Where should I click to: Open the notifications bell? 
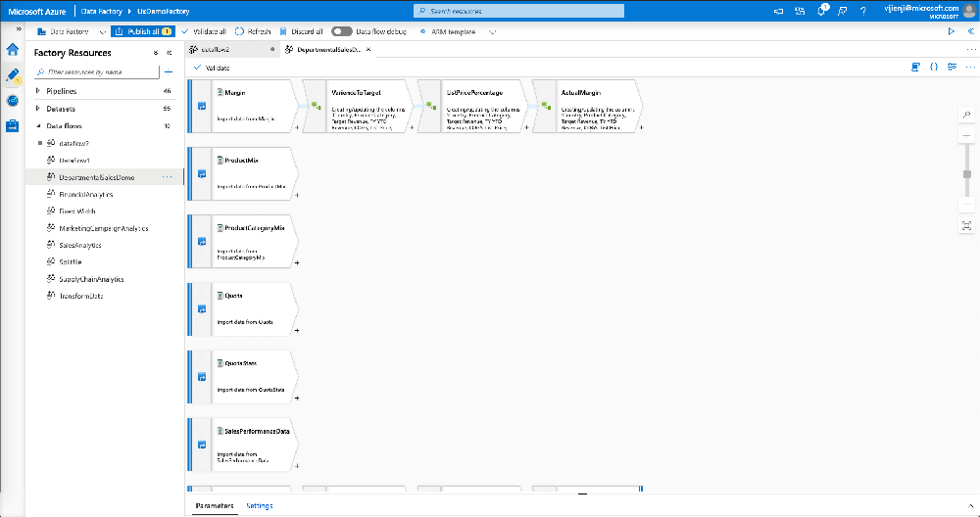pos(822,11)
